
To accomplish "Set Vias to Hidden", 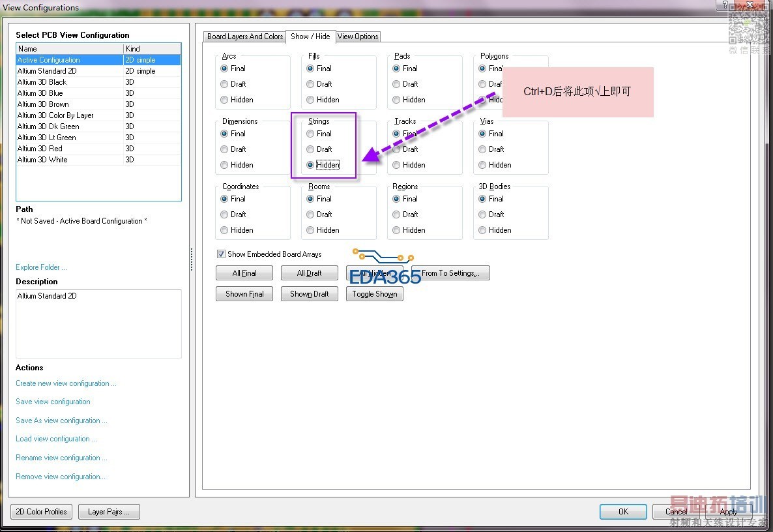I will pyautogui.click(x=482, y=165).
